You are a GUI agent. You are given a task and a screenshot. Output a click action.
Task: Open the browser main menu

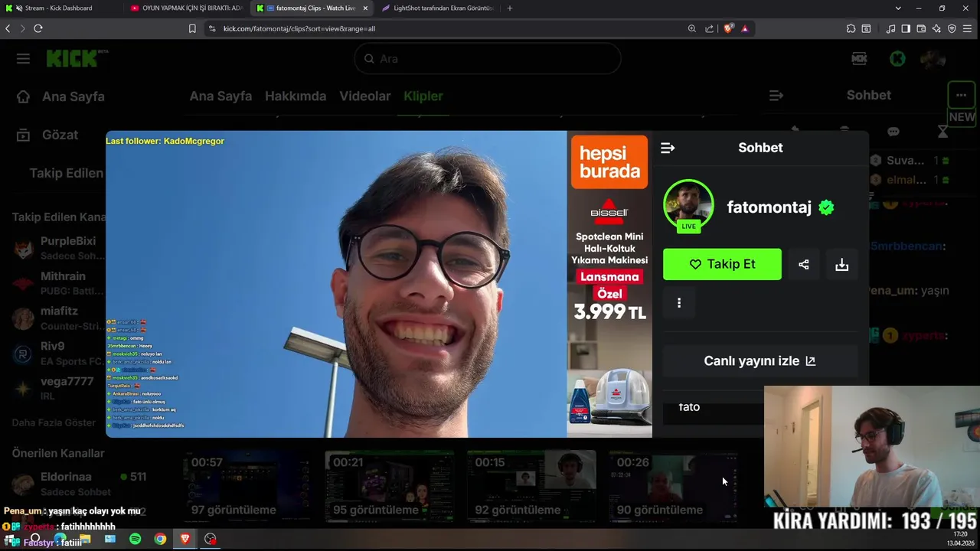[969, 28]
